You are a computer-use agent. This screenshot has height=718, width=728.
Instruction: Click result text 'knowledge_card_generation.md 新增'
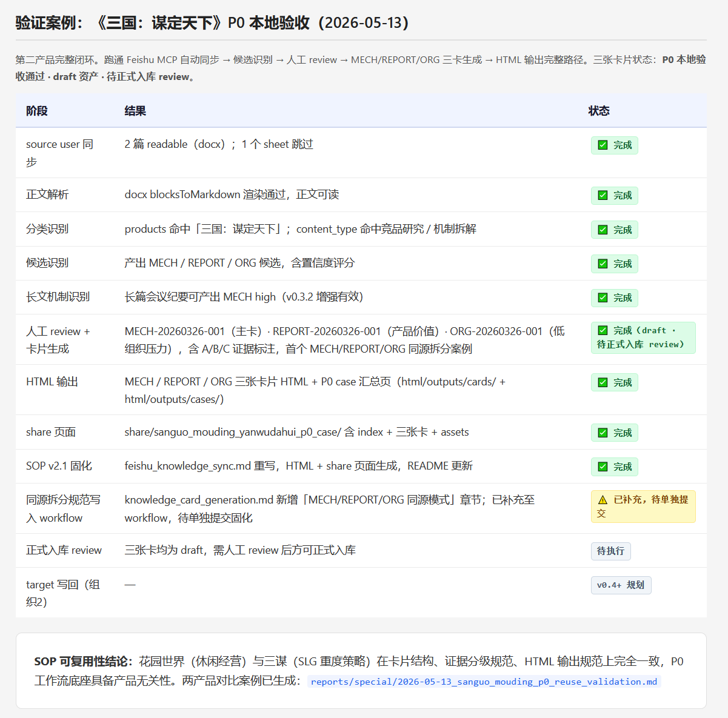(x=211, y=500)
